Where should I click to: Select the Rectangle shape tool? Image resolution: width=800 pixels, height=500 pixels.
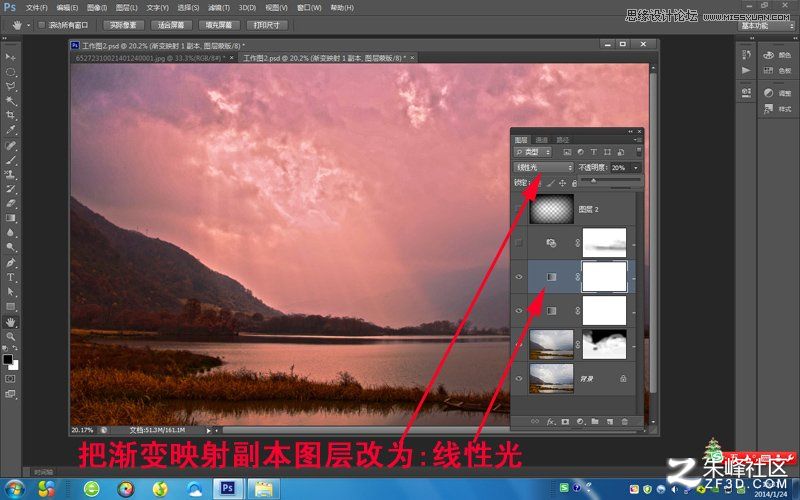[x=10, y=307]
